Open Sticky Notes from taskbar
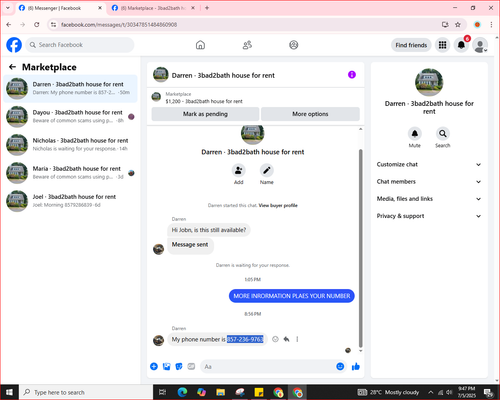 [259, 392]
